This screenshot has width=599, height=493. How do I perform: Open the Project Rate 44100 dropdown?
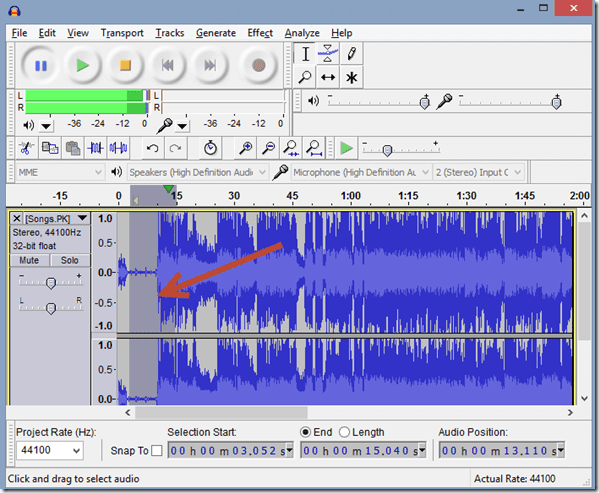click(50, 451)
